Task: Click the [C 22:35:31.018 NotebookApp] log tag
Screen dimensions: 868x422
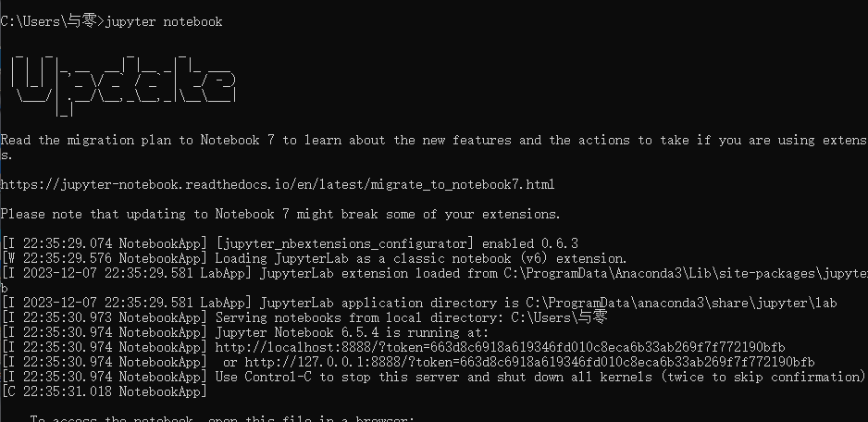Action: 104,392
